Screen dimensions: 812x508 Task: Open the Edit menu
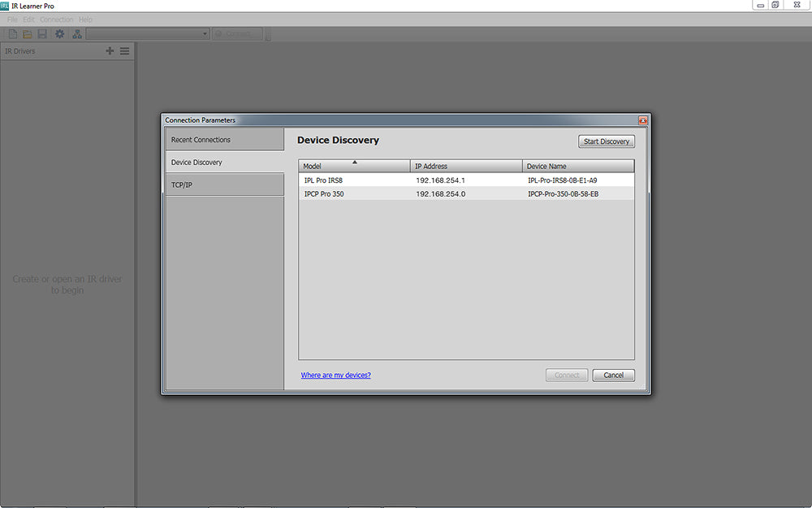[28, 20]
